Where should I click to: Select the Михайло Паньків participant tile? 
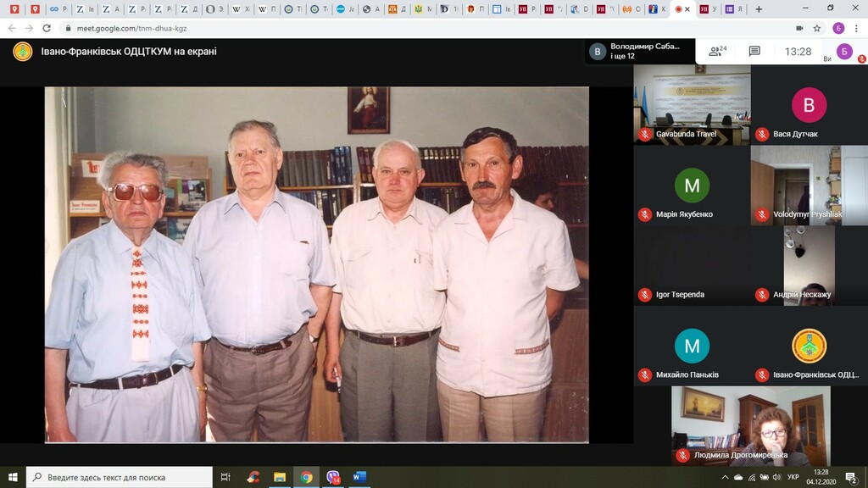point(692,346)
